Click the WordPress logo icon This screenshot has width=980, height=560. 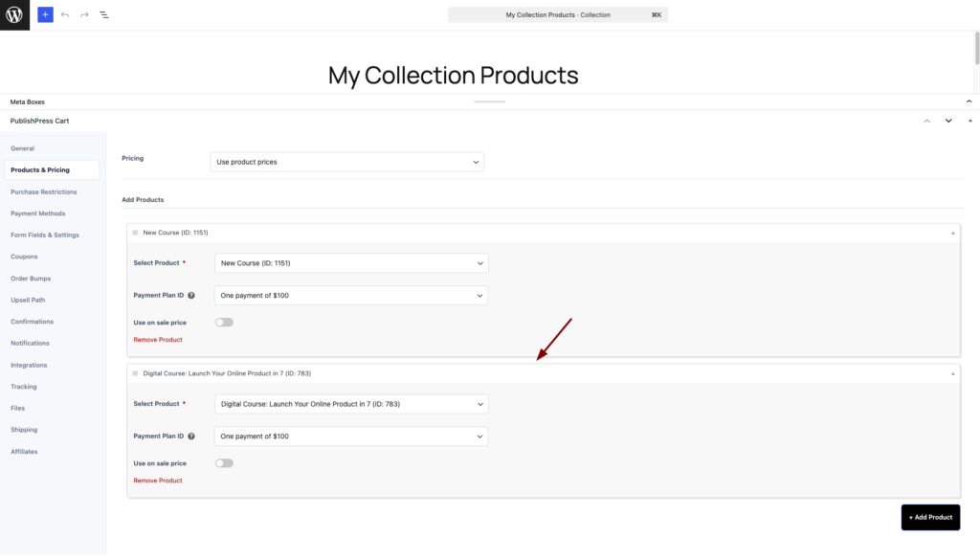pos(14,14)
